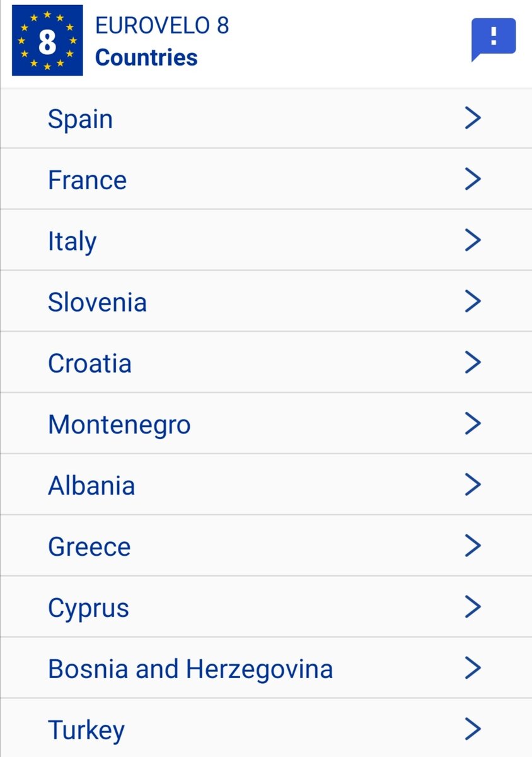This screenshot has height=757, width=532.
Task: Click the EUROVELO 8 title text
Action: (x=162, y=26)
